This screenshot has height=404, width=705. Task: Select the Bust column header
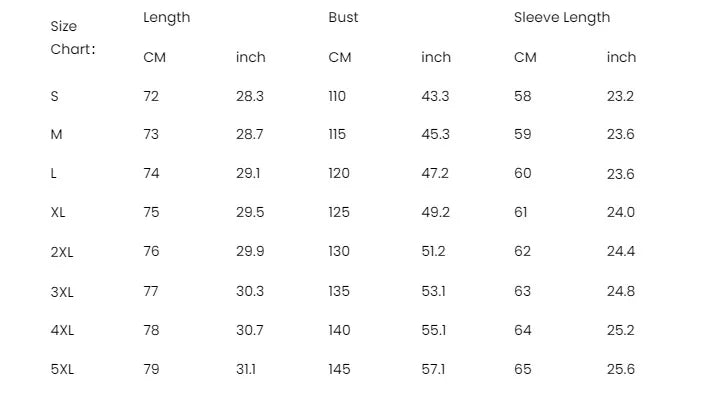[x=343, y=17]
